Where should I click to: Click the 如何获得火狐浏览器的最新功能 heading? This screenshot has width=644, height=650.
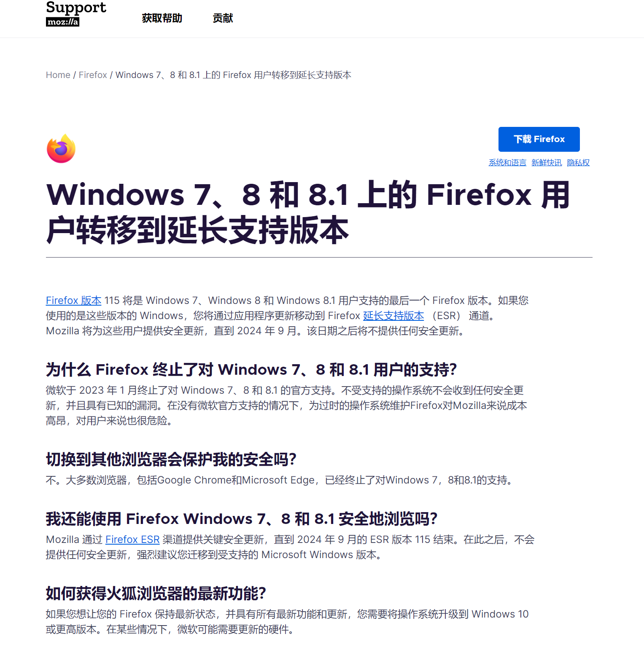tap(156, 594)
